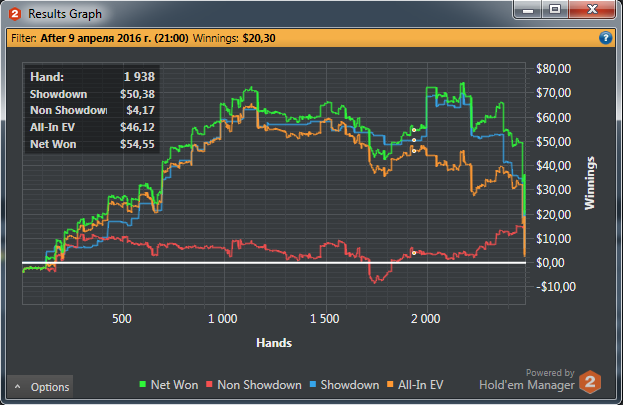Click the 'Powered by' text
This screenshot has height=405, width=623.
pos(550,373)
